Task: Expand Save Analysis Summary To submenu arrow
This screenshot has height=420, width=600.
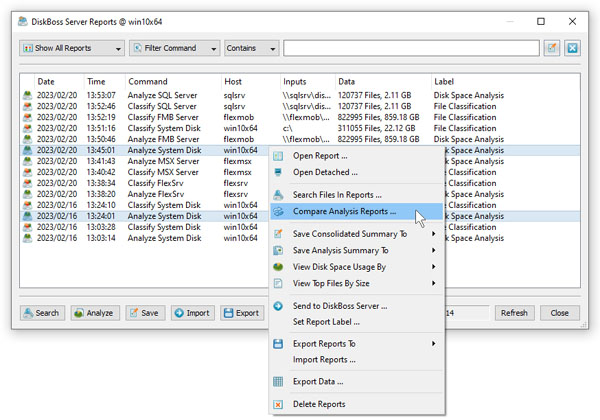Action: click(x=434, y=250)
